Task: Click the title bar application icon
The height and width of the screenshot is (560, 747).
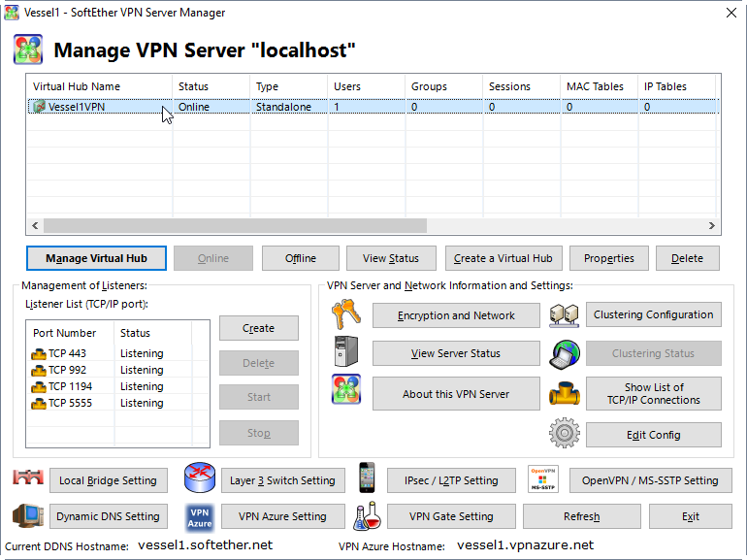Action: [12, 13]
